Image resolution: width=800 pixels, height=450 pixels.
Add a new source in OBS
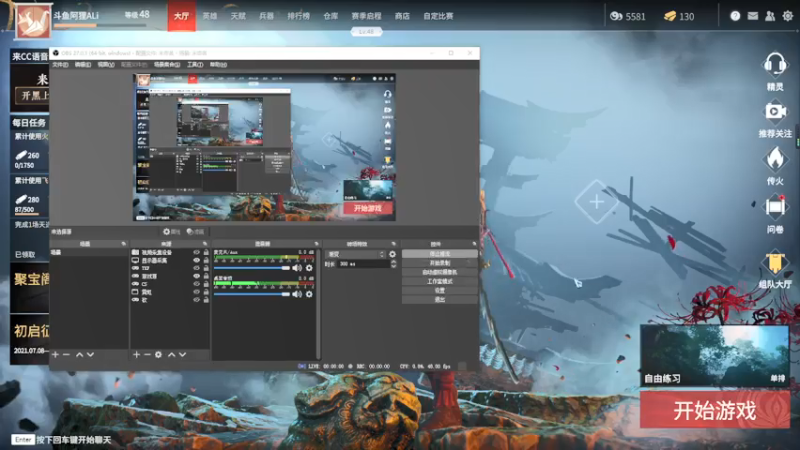pos(136,355)
